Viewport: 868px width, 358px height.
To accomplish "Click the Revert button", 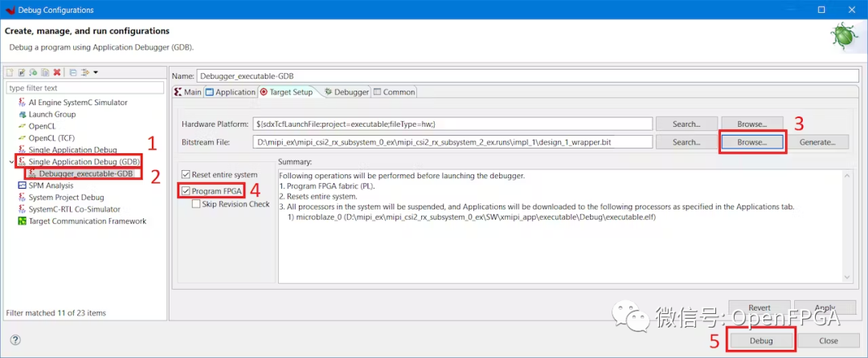I will tap(759, 307).
